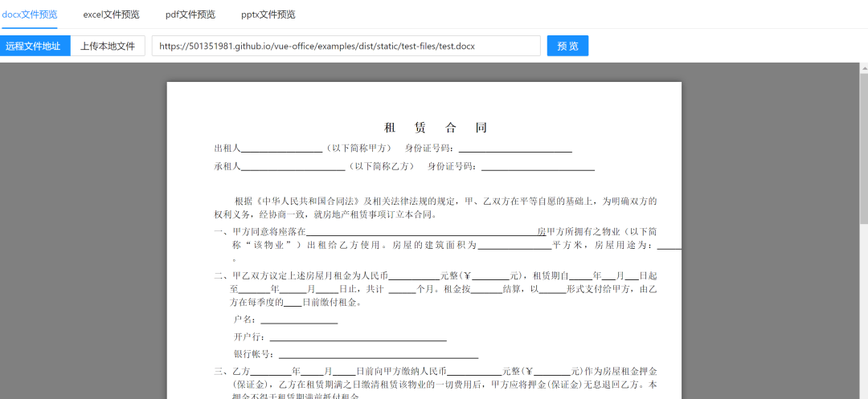Select the pdf文件预览 tab
Image resolution: width=868 pixels, height=399 pixels.
(190, 14)
